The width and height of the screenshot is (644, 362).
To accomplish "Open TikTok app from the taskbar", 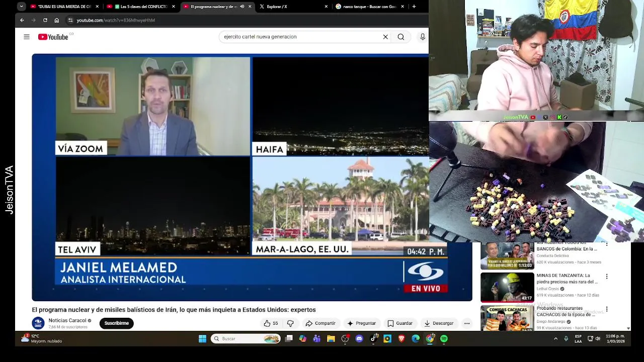I will point(373,339).
